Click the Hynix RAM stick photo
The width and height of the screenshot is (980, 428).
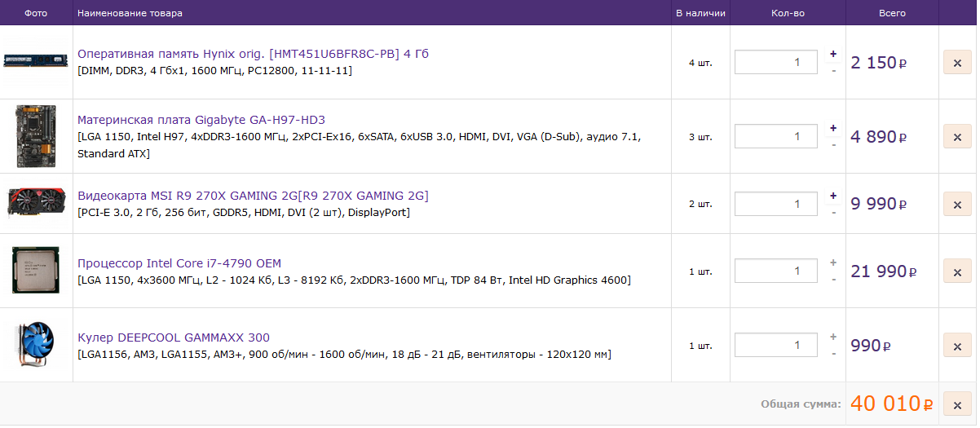[36, 61]
